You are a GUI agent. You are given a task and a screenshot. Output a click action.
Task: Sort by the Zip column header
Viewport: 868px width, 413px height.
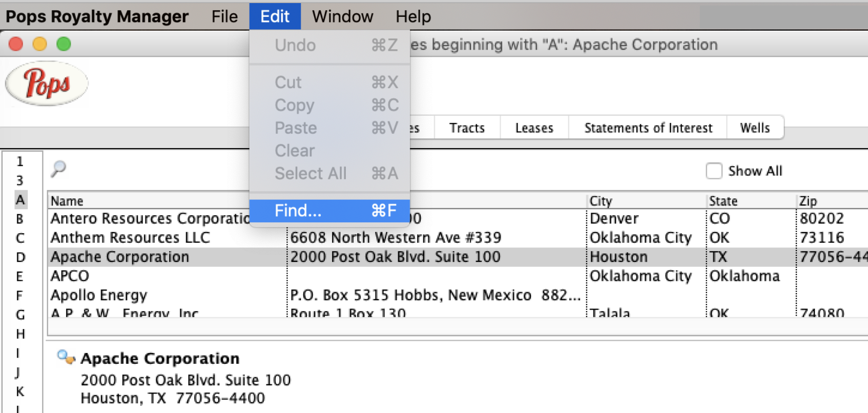[832, 201]
